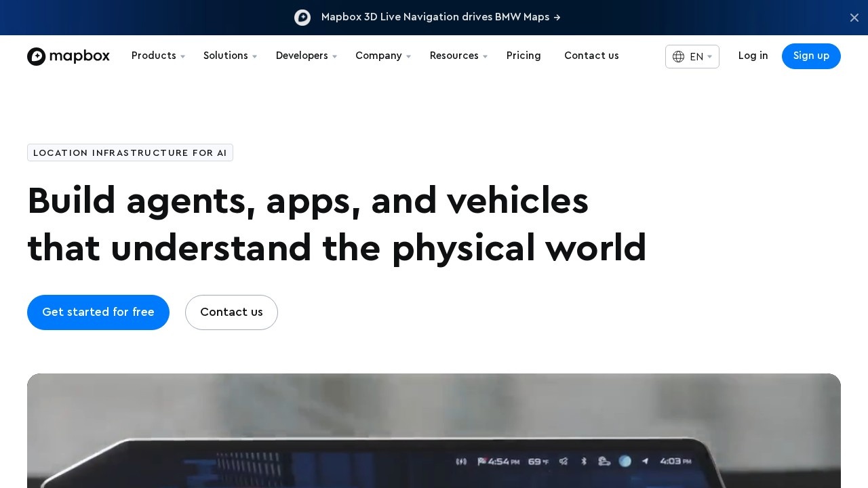
Task: Click the Log in link
Action: point(753,56)
